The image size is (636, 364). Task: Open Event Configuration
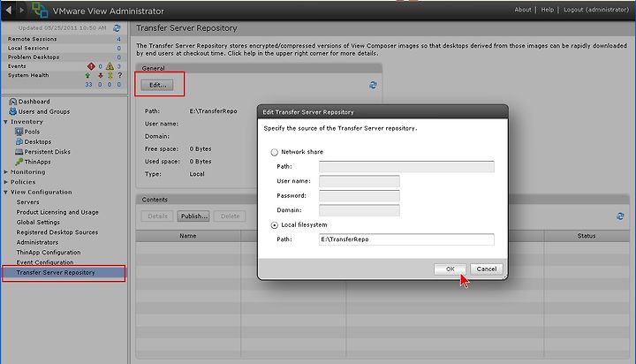(x=45, y=262)
